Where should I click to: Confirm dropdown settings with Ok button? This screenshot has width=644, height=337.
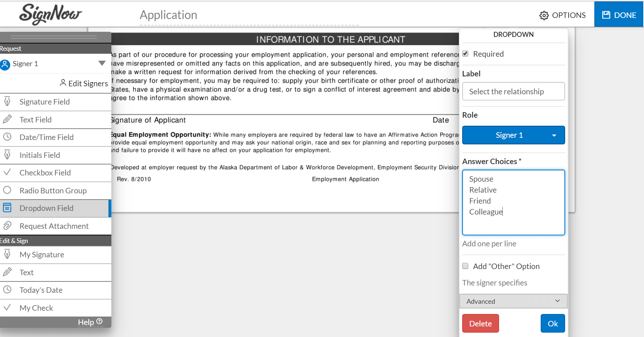[552, 323]
